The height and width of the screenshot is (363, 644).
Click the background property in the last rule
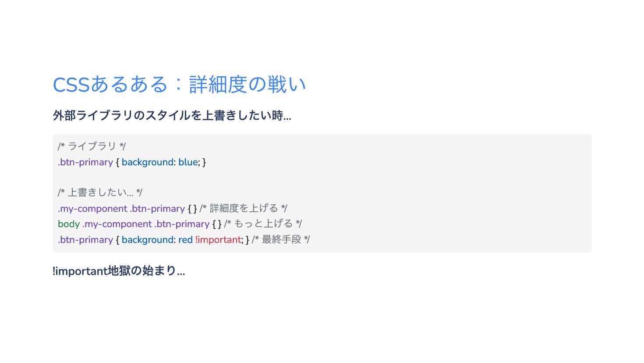pos(148,240)
